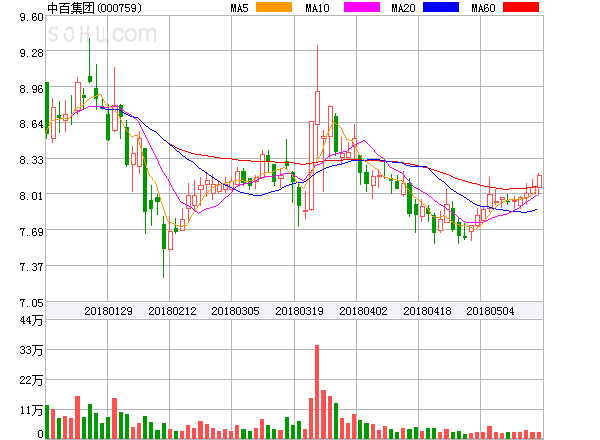Click the 20180212 date label

pyautogui.click(x=172, y=311)
